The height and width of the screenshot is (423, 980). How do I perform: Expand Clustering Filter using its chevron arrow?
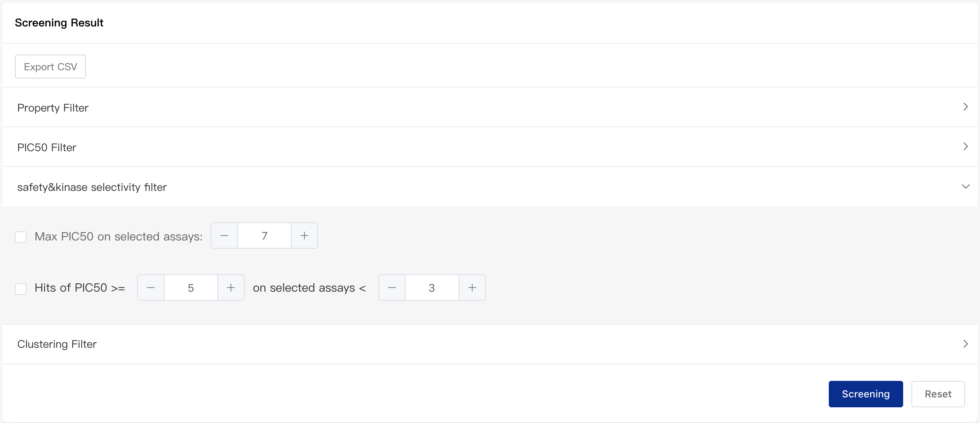966,344
